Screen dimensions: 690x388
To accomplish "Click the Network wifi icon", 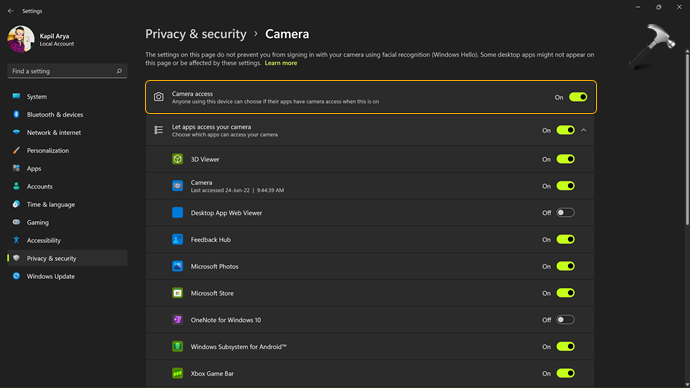I will [x=16, y=132].
